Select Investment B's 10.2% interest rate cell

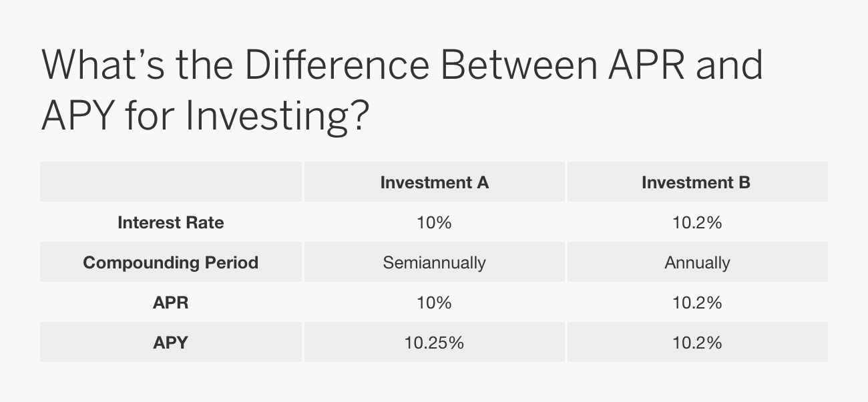(x=696, y=222)
